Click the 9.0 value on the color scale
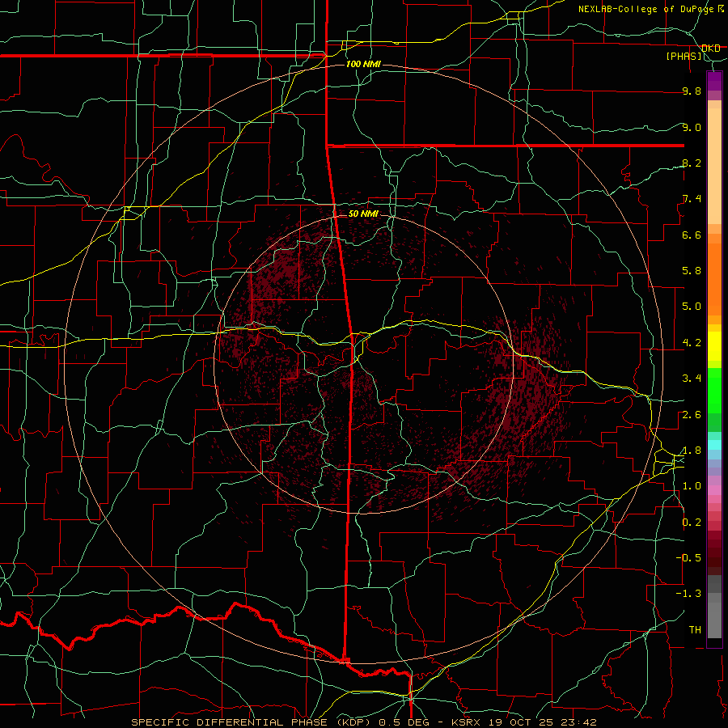 coord(692,127)
